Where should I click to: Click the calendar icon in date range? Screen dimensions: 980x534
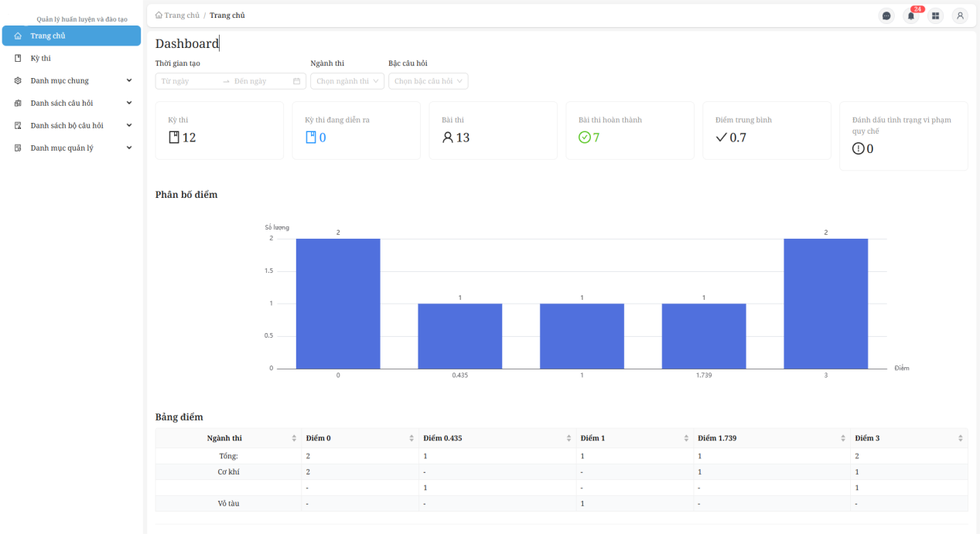pyautogui.click(x=296, y=81)
